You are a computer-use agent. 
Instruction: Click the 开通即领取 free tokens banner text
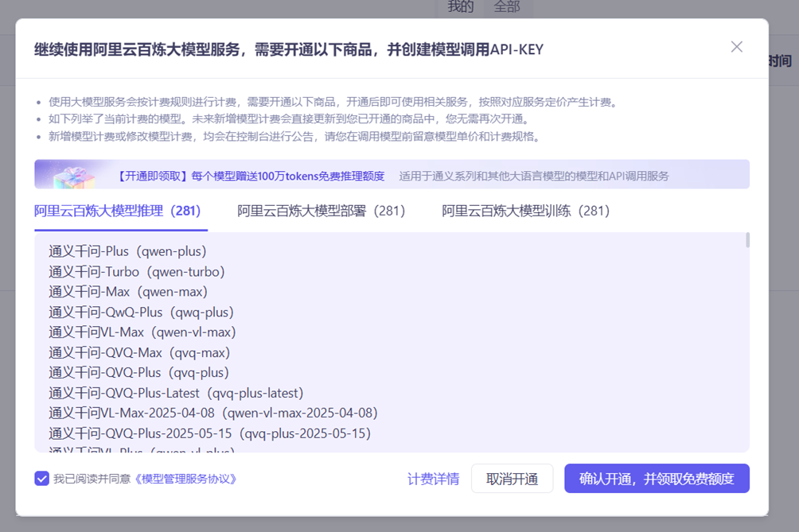pos(250,177)
